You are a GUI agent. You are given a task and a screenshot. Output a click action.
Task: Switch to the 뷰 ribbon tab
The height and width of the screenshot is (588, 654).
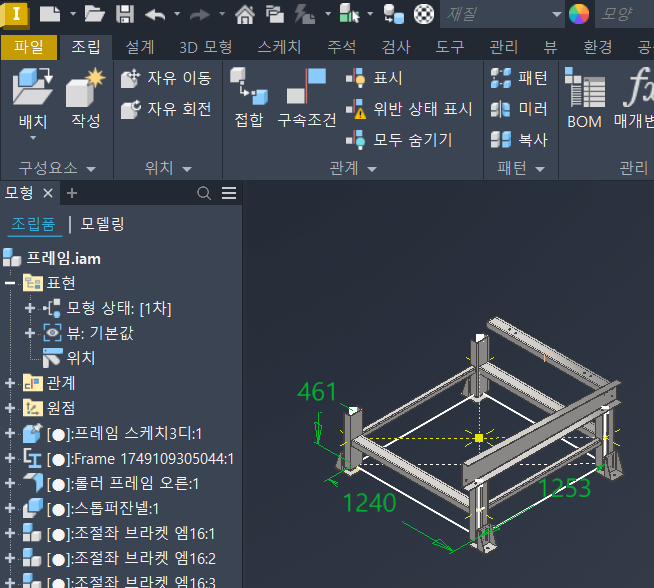tap(551, 47)
